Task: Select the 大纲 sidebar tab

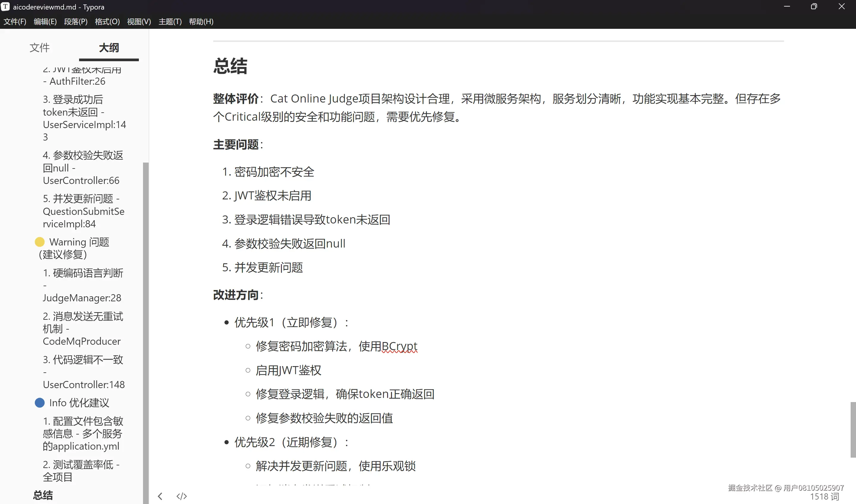Action: 109,48
